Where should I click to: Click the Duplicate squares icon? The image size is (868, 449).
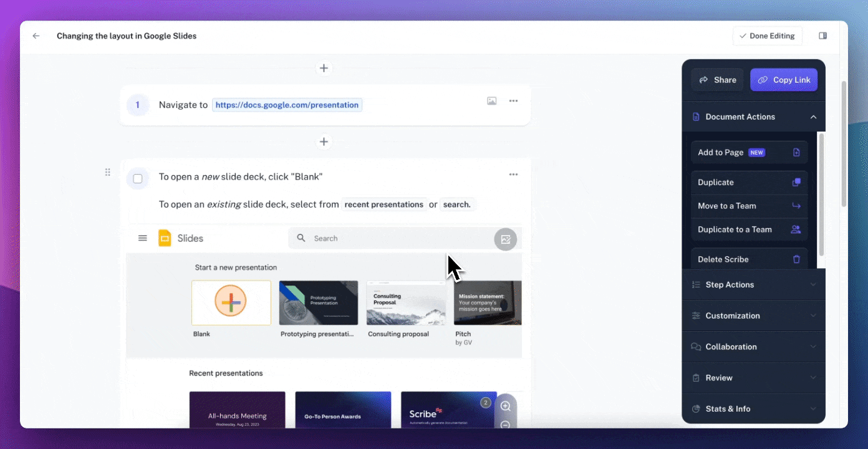pos(796,182)
